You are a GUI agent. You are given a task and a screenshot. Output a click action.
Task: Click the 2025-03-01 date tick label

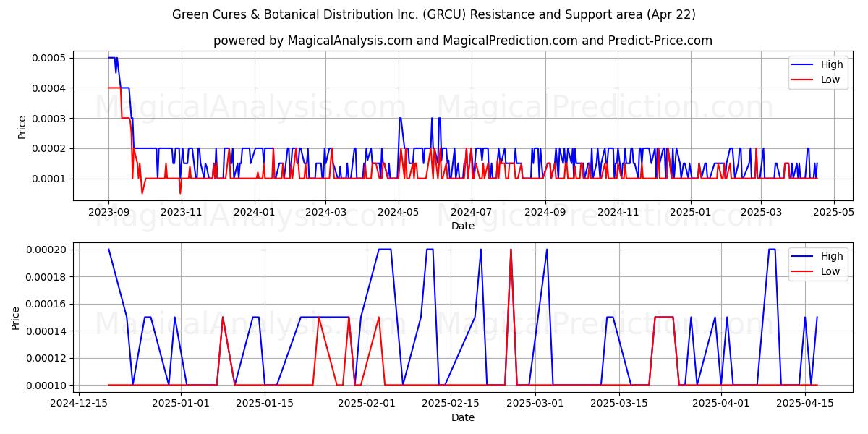pyautogui.click(x=535, y=404)
